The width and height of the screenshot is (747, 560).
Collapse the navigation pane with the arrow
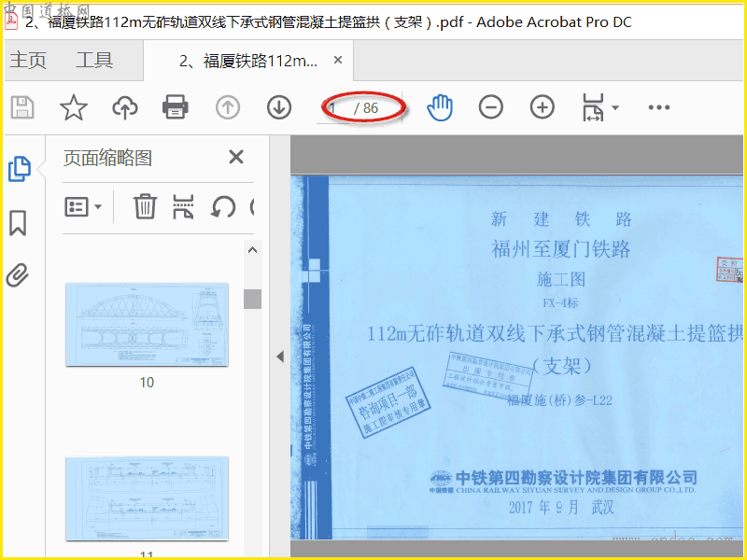280,357
